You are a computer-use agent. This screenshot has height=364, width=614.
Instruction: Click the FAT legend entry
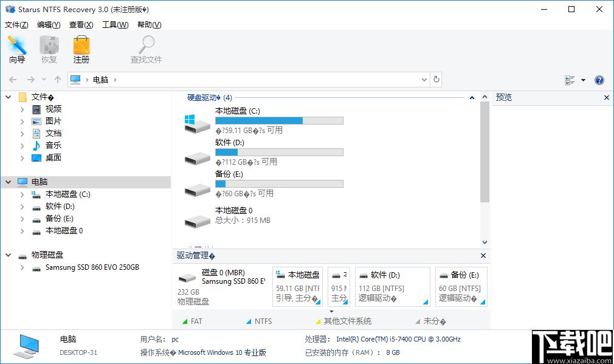[x=192, y=321]
